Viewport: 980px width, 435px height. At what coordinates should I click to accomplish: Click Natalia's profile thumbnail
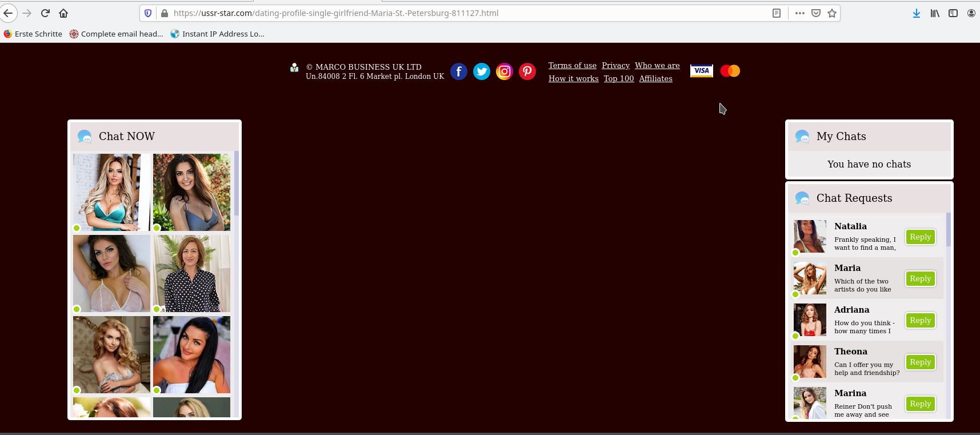coord(810,236)
